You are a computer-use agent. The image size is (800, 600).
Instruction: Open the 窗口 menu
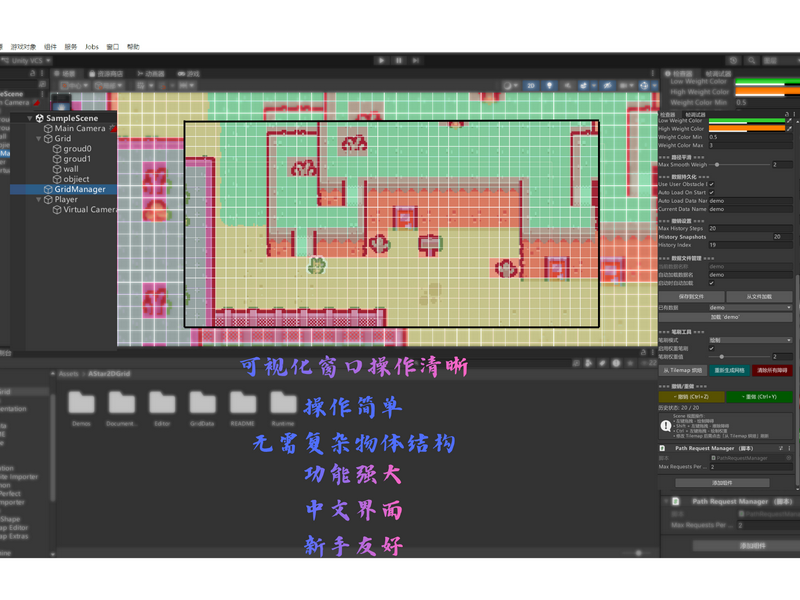pyautogui.click(x=113, y=47)
